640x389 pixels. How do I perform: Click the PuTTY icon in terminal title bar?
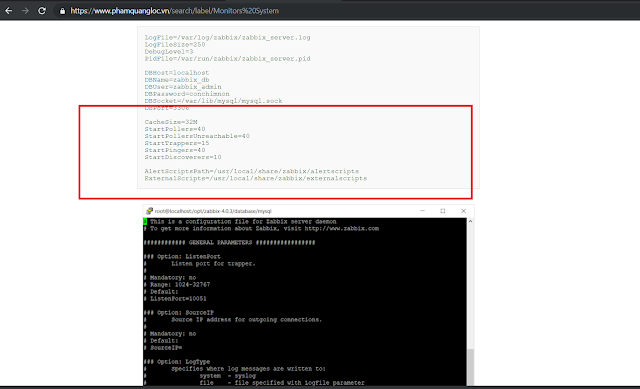(149, 211)
